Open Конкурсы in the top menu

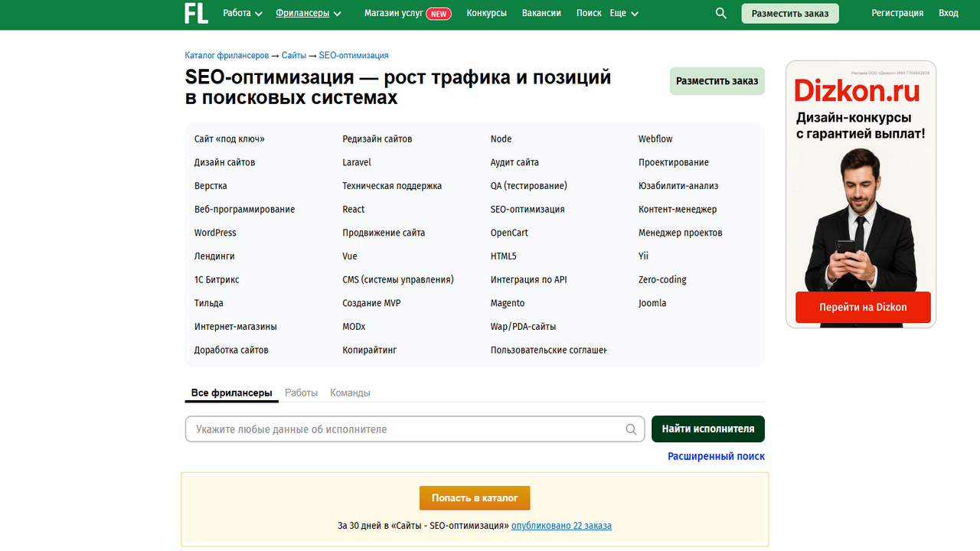(x=486, y=13)
